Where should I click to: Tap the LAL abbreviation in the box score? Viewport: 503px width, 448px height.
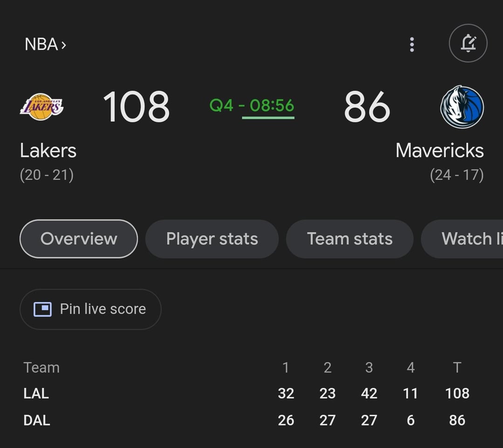pos(35,393)
